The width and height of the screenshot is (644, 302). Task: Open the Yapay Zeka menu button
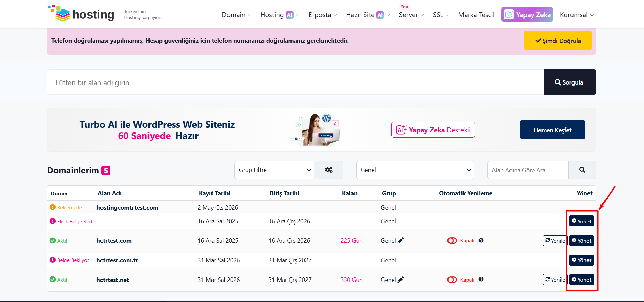[527, 15]
